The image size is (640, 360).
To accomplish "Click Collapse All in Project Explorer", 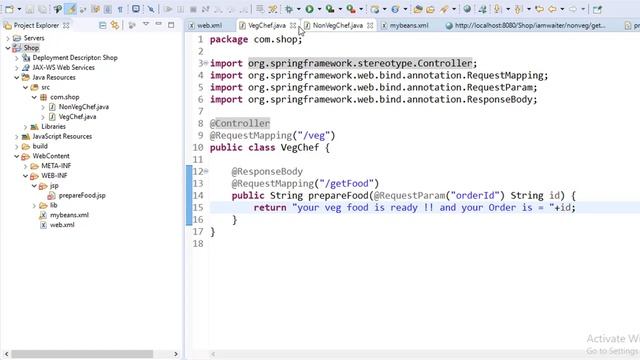I will pyautogui.click(x=102, y=25).
